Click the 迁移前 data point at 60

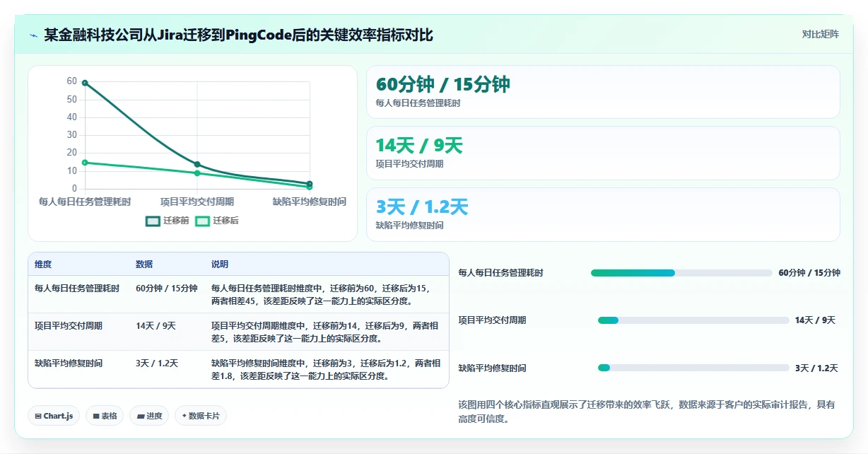pyautogui.click(x=85, y=83)
